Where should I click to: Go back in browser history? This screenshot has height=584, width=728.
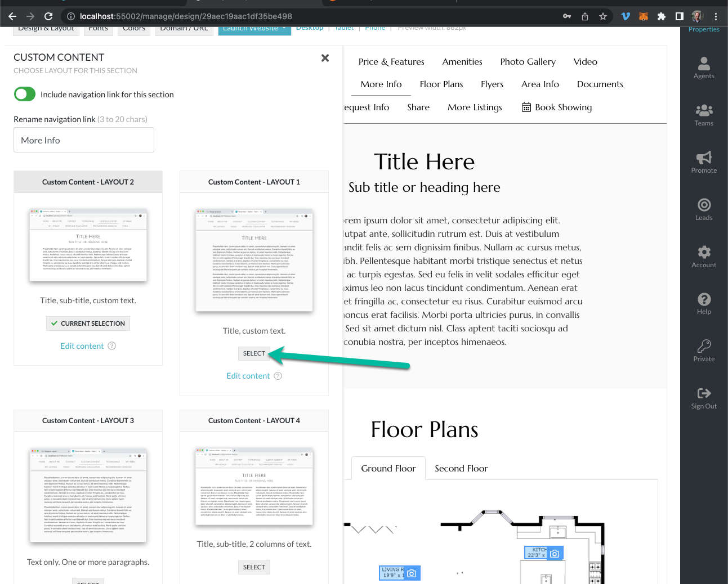pos(12,16)
